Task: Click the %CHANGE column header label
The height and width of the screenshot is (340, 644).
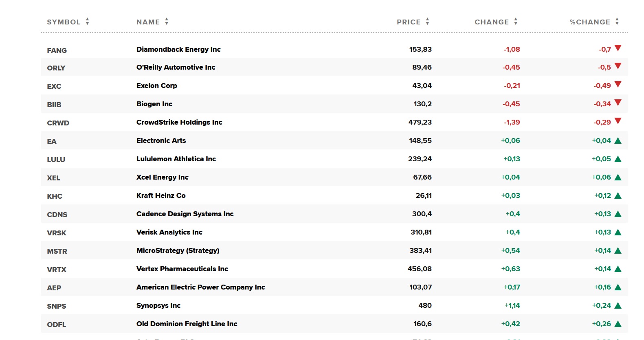Action: (590, 22)
